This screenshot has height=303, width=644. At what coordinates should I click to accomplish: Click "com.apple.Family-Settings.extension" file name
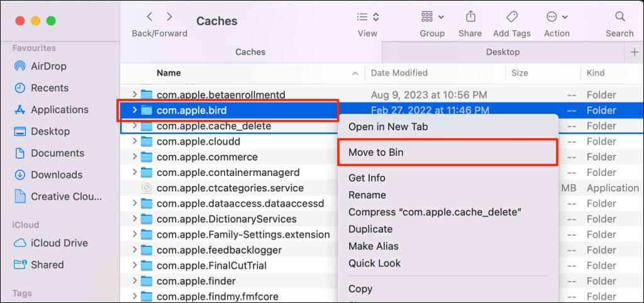243,235
